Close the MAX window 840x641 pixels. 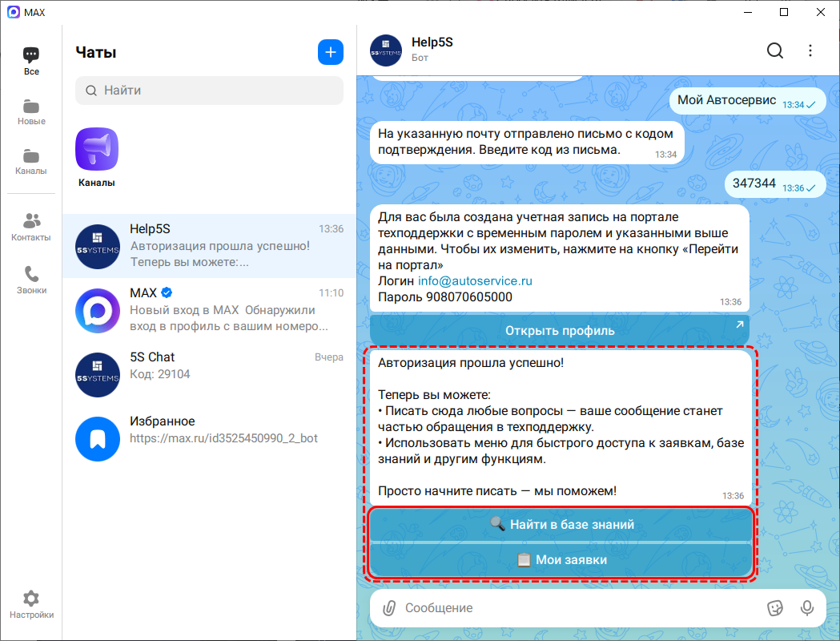[820, 12]
